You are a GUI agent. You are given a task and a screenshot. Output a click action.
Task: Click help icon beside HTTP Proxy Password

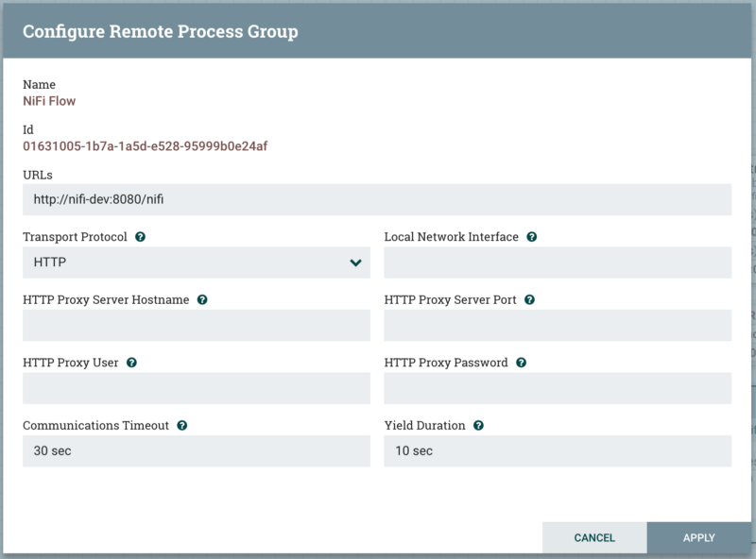pos(522,363)
